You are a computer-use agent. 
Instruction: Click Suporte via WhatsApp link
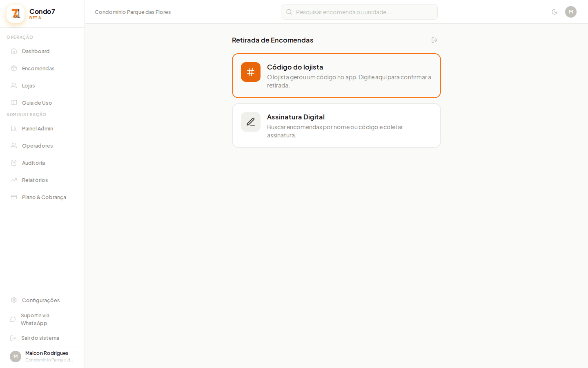[x=35, y=319]
